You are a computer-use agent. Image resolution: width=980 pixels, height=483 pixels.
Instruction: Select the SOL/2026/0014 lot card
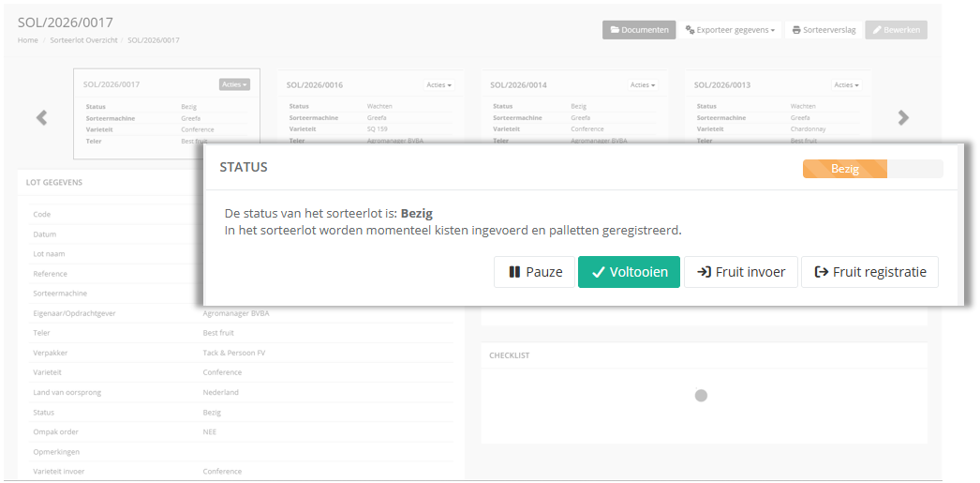[x=573, y=108]
